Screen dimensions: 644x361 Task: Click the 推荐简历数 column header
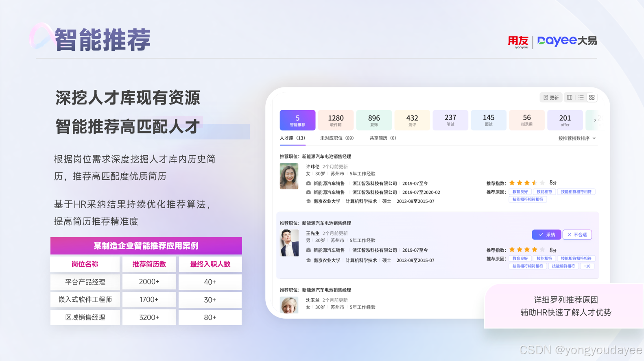coord(149,264)
